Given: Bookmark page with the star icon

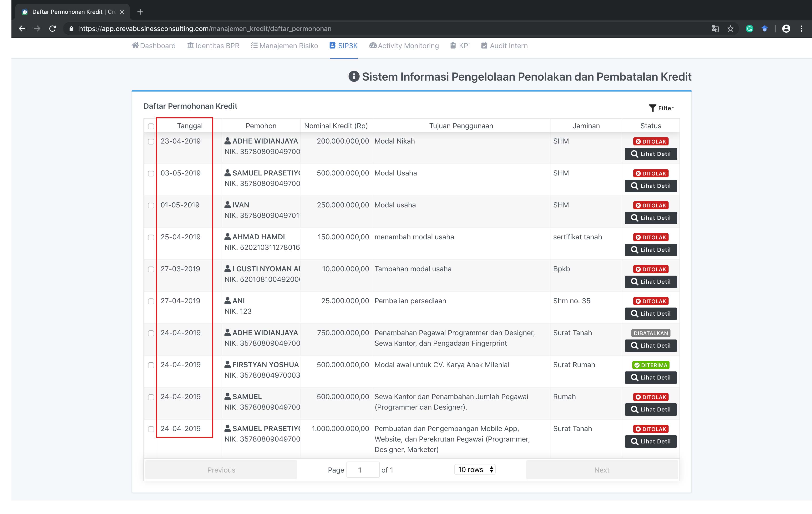Looking at the screenshot, I should coord(731,29).
